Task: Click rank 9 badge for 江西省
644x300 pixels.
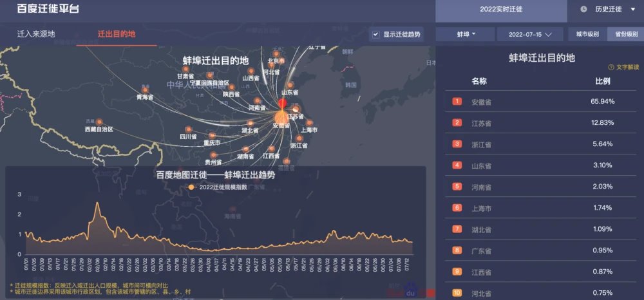Action: click(457, 272)
